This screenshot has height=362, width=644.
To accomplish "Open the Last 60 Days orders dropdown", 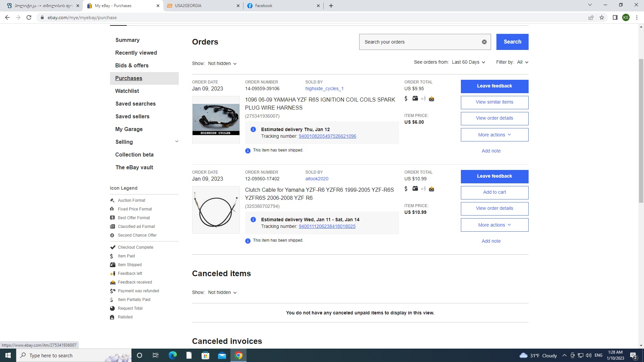I will [x=468, y=62].
